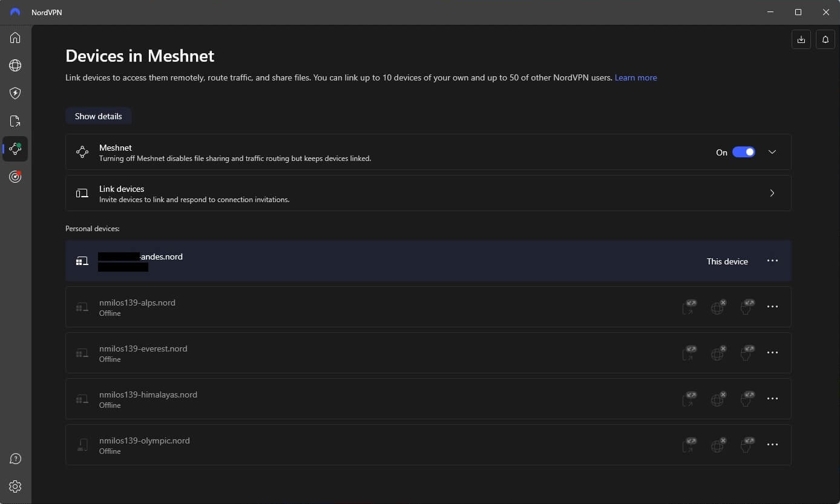
Task: Expand the Meshnet row chevron
Action: [772, 152]
